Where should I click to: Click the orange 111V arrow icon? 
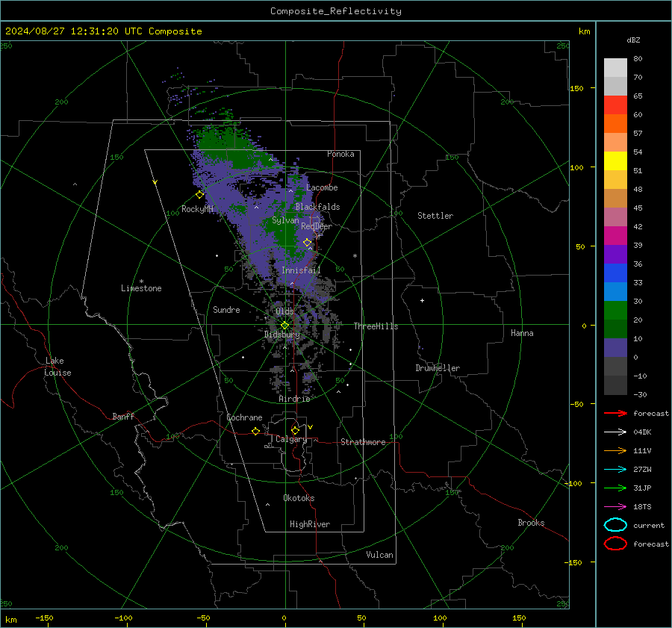click(615, 450)
